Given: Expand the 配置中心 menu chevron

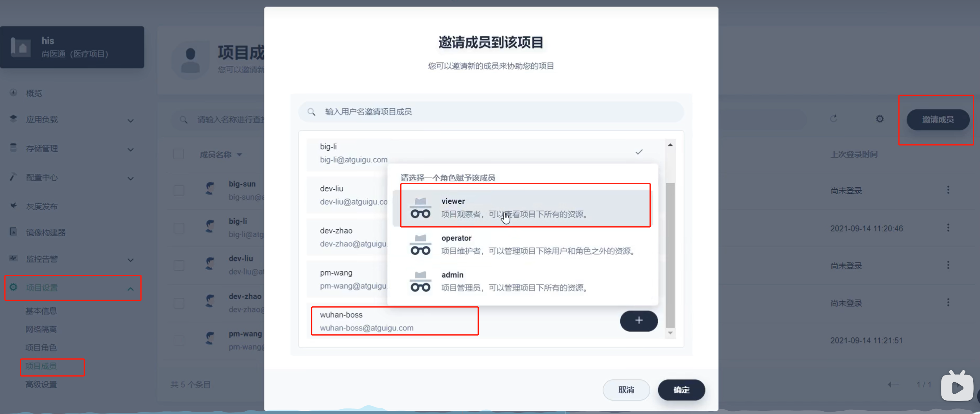Looking at the screenshot, I should pos(131,179).
